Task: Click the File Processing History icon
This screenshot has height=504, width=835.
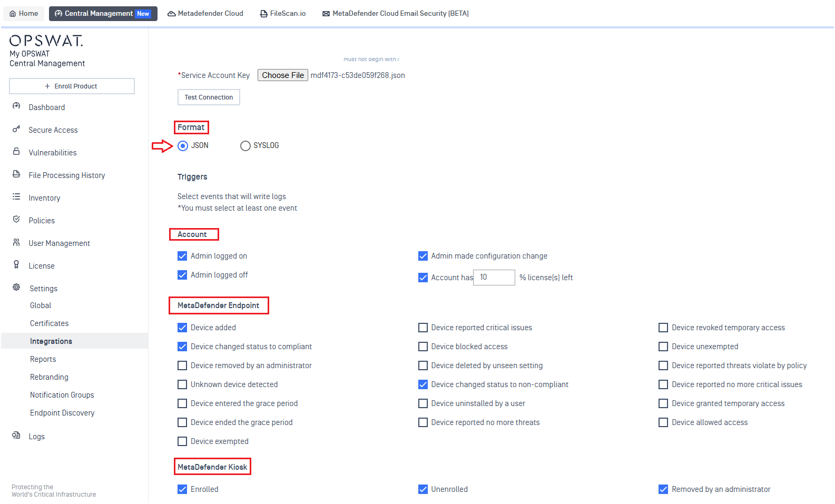Action: pyautogui.click(x=16, y=174)
